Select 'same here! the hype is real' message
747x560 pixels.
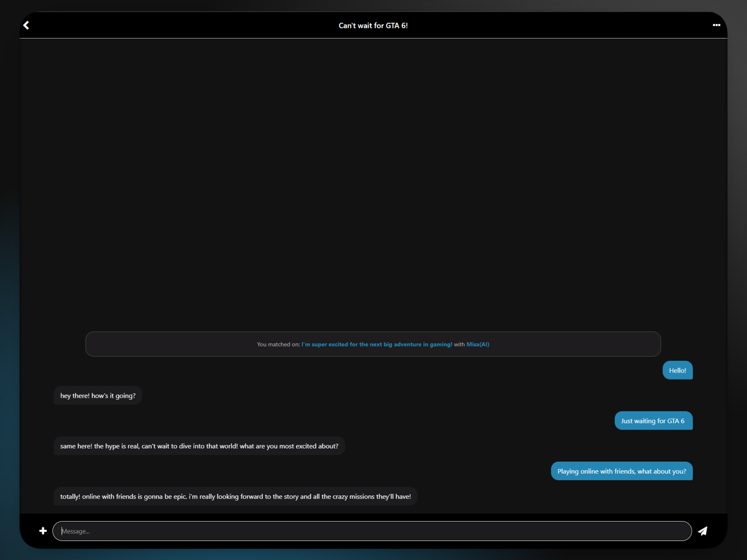[x=199, y=446]
